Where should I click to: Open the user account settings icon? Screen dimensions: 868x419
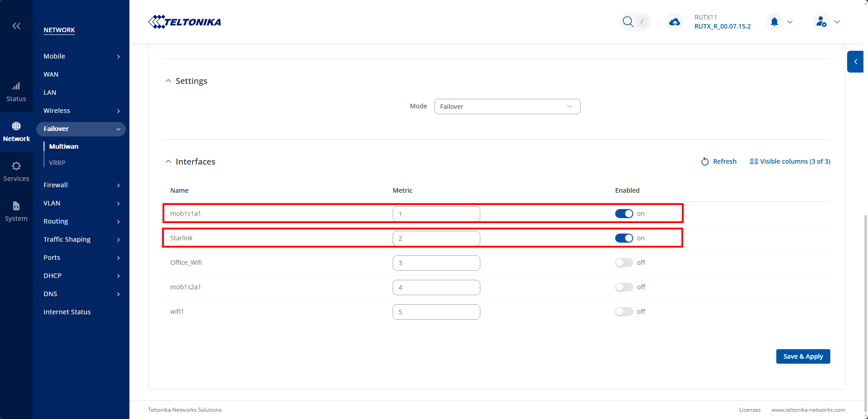pos(821,22)
